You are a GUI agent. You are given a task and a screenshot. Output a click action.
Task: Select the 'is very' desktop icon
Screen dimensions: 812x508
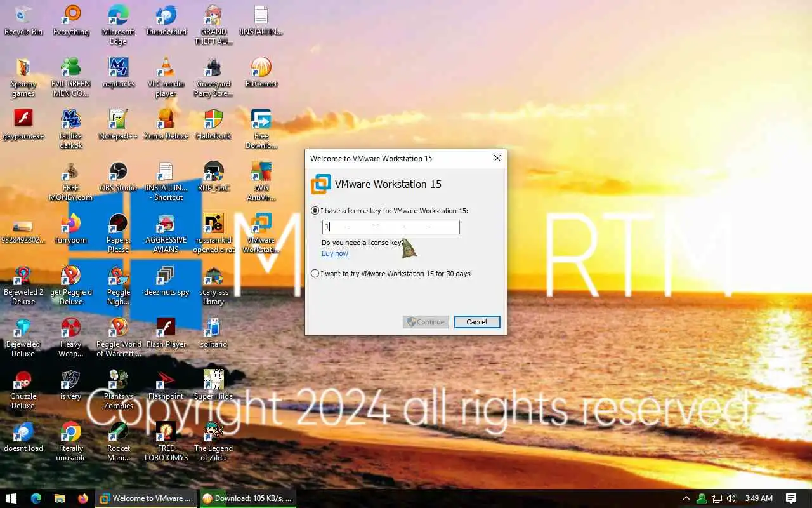(x=71, y=385)
